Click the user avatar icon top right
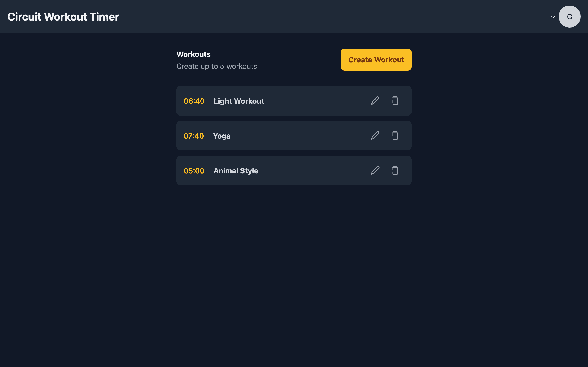Image resolution: width=588 pixels, height=367 pixels. point(570,17)
